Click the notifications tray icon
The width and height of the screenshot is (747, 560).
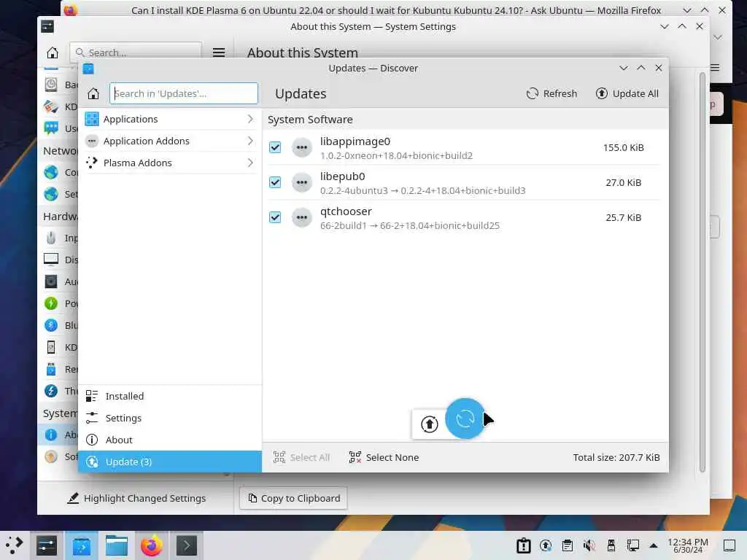click(x=524, y=545)
